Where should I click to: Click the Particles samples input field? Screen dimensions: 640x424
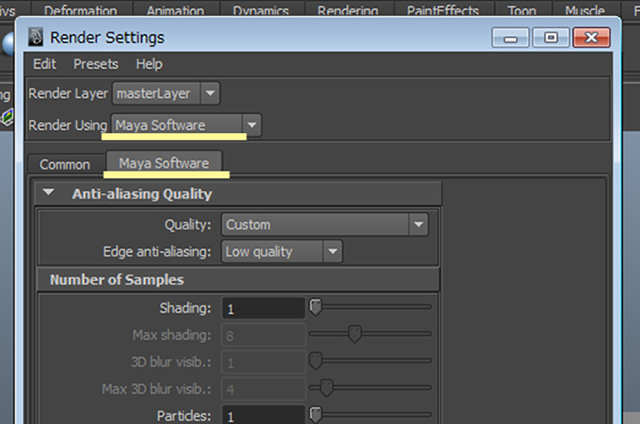click(263, 415)
